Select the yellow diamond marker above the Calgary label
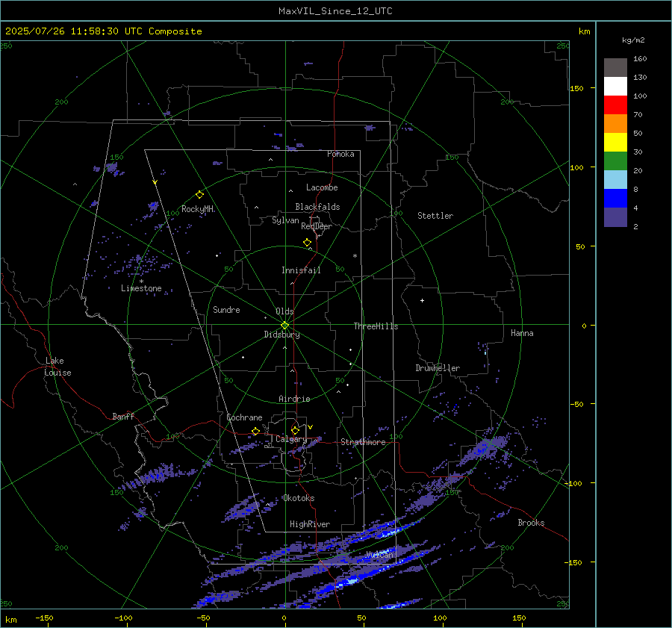 (x=295, y=430)
